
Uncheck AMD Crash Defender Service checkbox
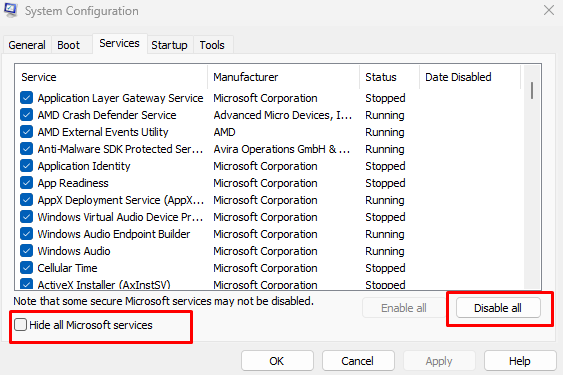(27, 115)
